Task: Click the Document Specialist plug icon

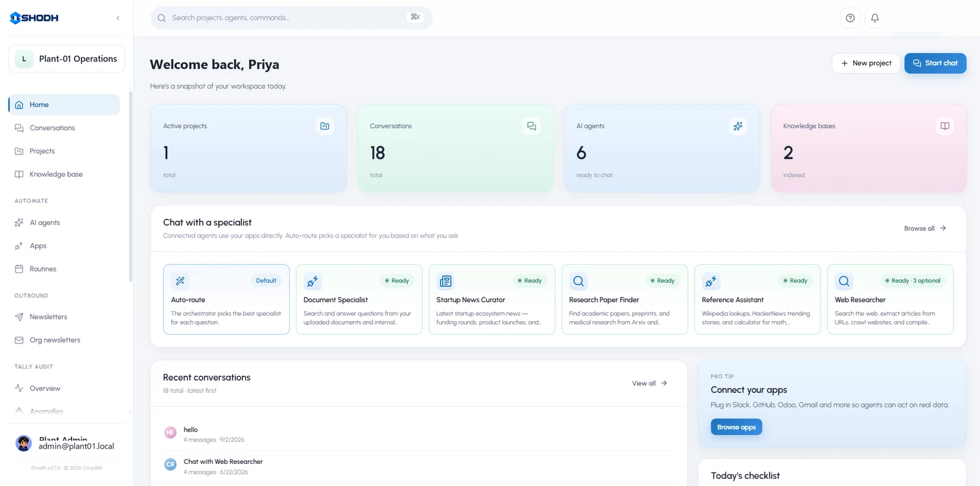Action: pyautogui.click(x=312, y=281)
